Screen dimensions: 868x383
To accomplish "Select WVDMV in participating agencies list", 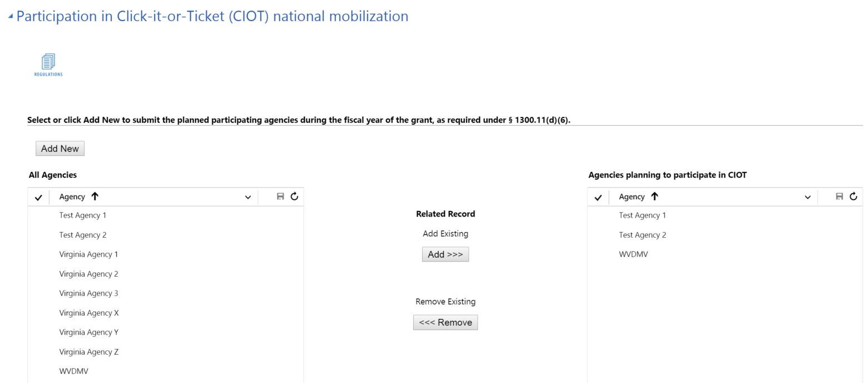I will (x=633, y=254).
